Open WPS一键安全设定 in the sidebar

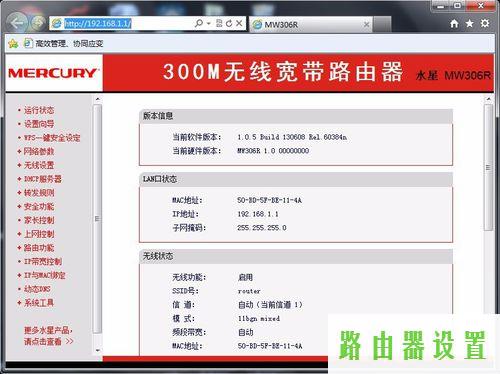click(x=52, y=138)
